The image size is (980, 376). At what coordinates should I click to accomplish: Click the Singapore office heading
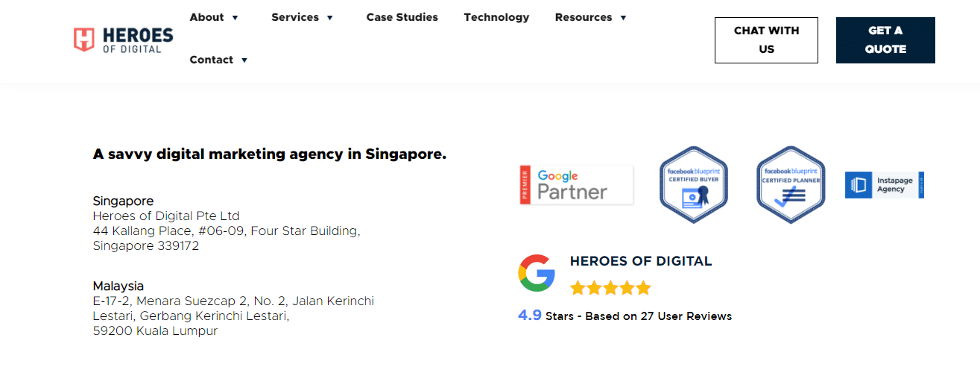point(123,201)
